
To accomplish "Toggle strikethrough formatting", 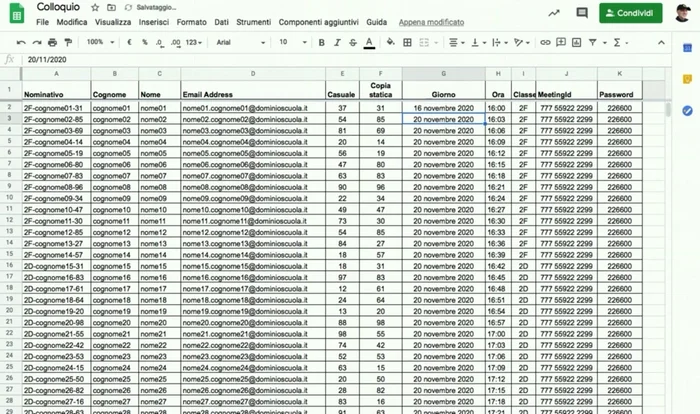I will click(x=353, y=42).
